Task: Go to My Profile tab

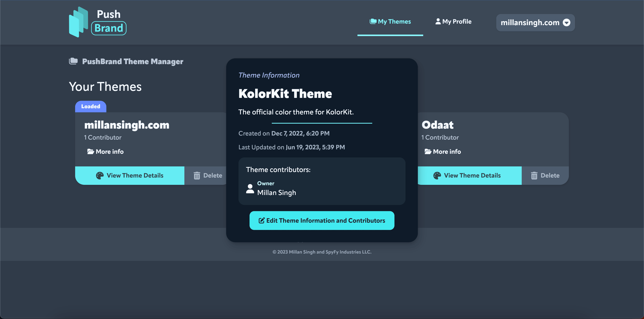Action: [453, 21]
